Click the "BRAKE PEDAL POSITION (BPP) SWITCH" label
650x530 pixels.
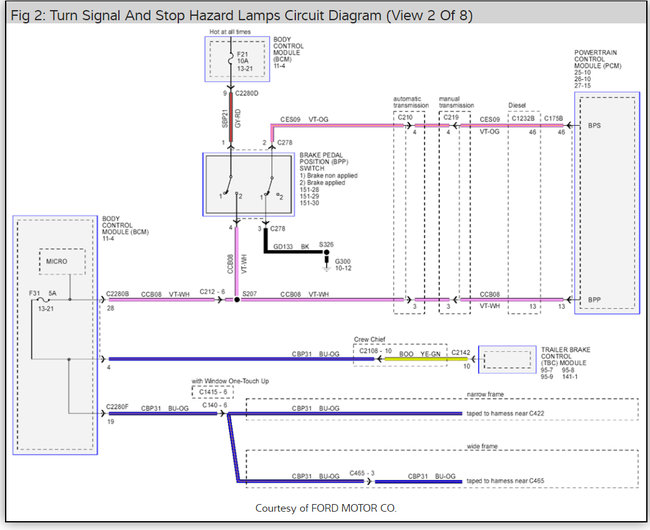(x=324, y=162)
